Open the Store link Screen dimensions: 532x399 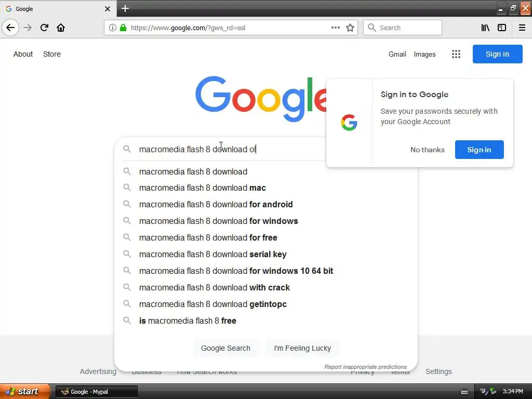(52, 54)
